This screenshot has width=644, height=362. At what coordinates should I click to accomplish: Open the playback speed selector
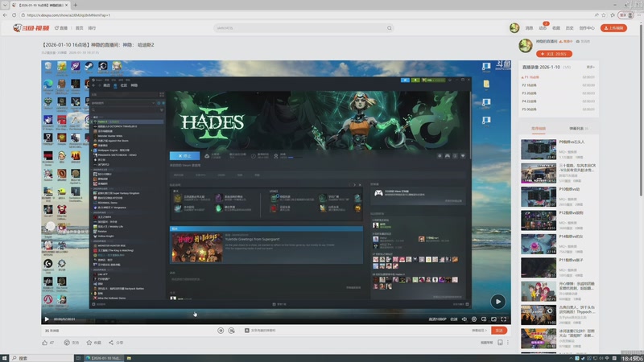tap(454, 319)
